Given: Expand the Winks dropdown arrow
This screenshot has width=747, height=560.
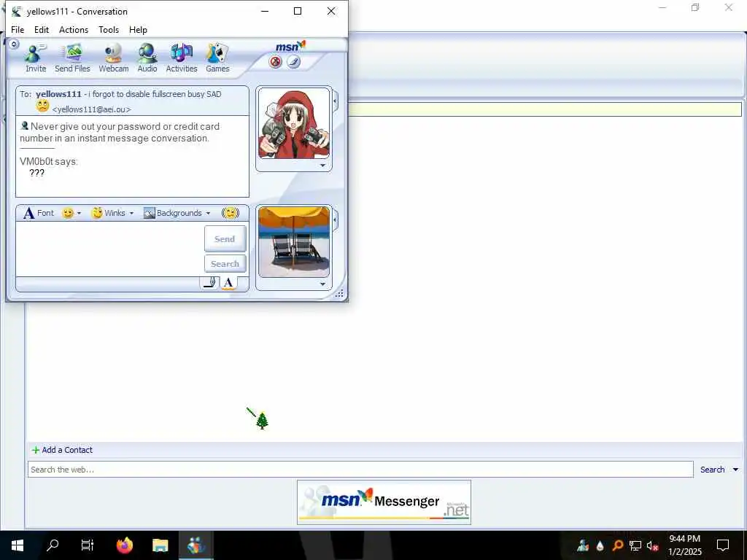Looking at the screenshot, I should 131,214.
